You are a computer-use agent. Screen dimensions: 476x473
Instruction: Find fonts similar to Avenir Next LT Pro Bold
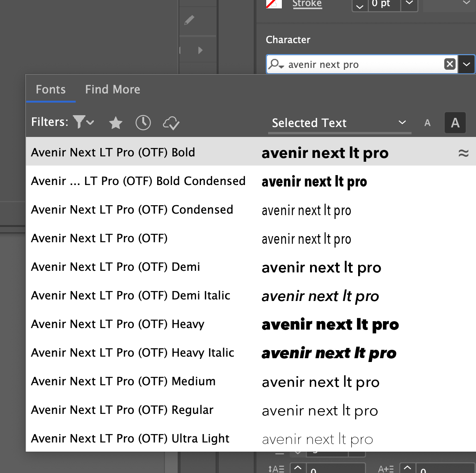coord(463,152)
